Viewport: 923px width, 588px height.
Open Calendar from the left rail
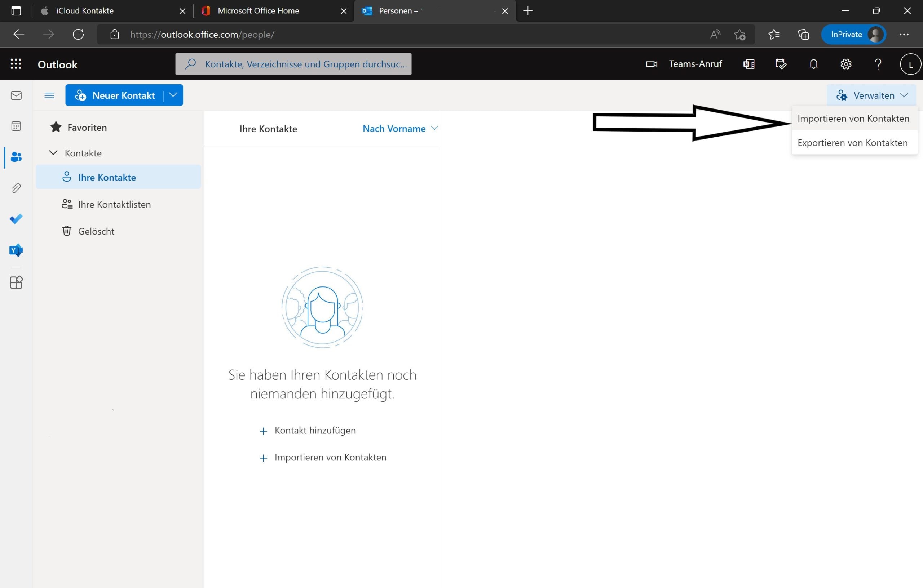coord(16,126)
